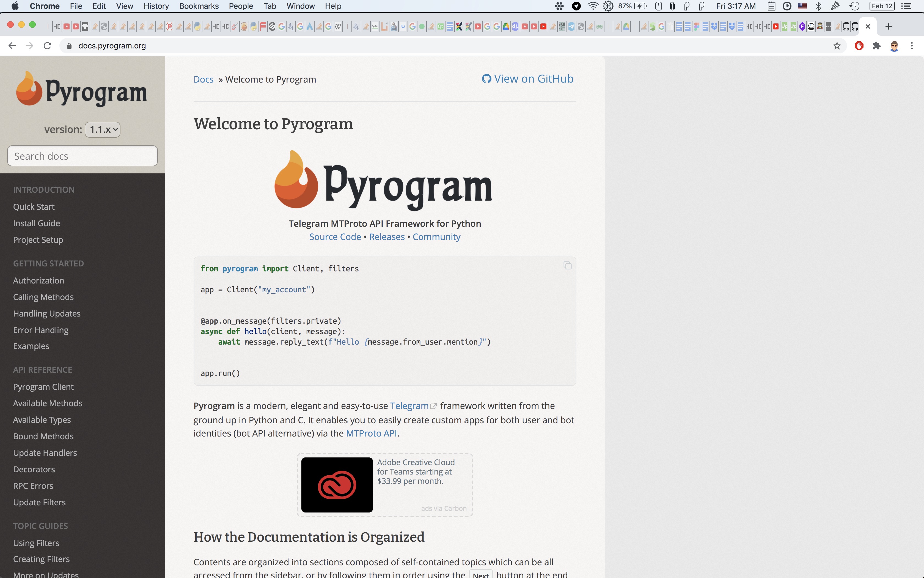Open Time Machine menu bar icon
924x578 pixels.
[854, 6]
